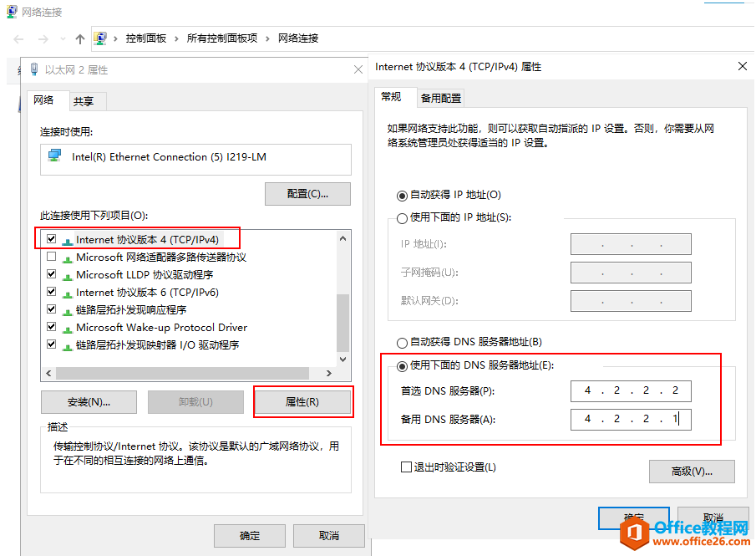The height and width of the screenshot is (556, 756).
Task: Switch to the 共享 tab
Action: 85,100
